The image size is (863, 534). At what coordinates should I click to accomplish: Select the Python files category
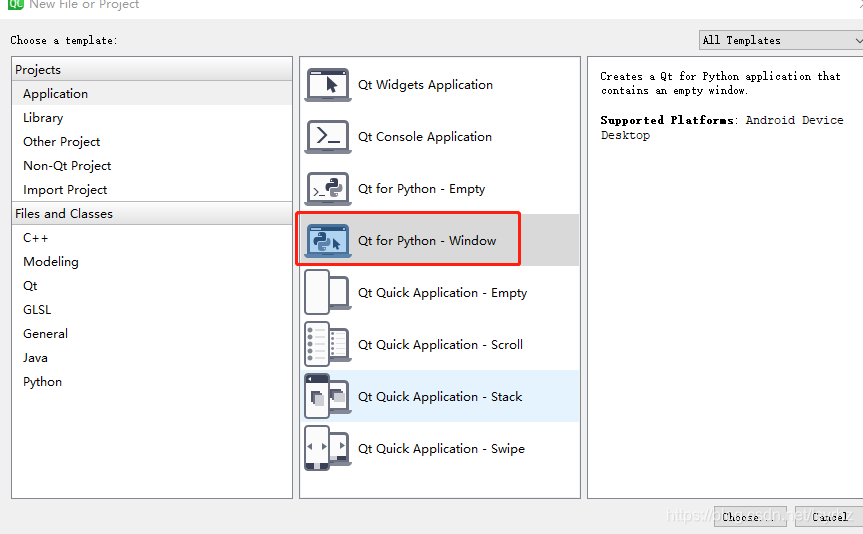(x=152, y=382)
